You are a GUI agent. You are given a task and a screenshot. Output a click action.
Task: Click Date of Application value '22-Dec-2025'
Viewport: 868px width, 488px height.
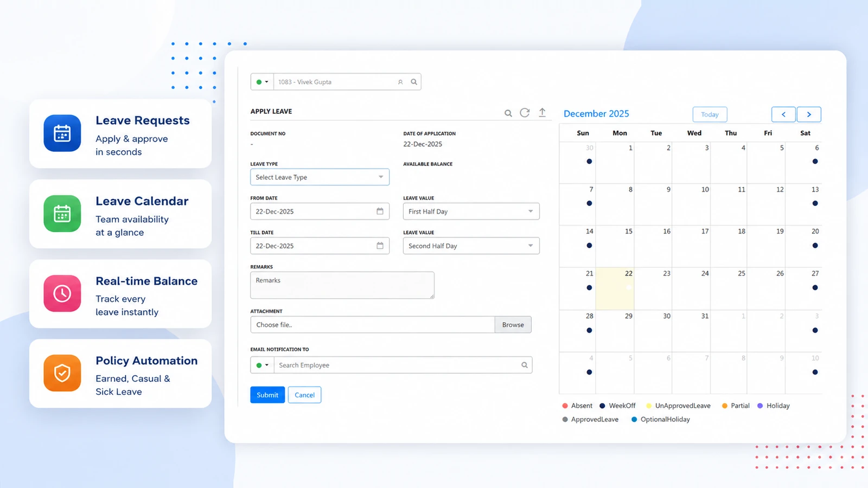(x=423, y=144)
